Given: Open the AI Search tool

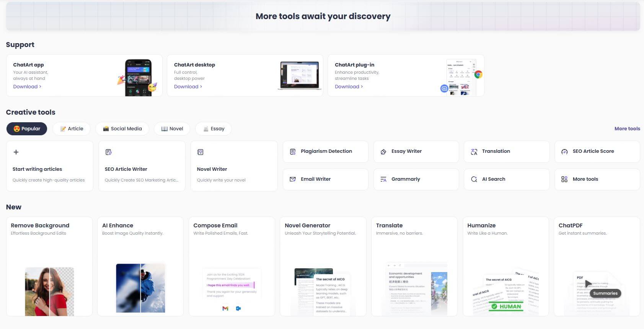Looking at the screenshot, I should [507, 179].
